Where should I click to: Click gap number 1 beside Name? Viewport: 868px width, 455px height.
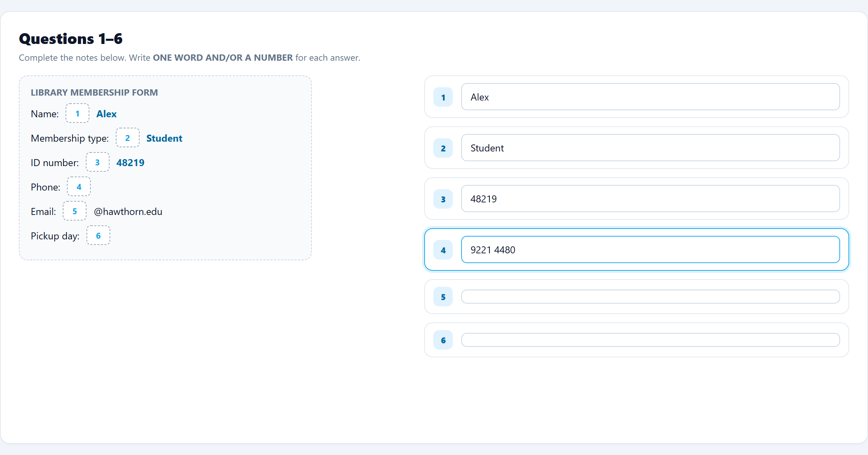pos(77,113)
